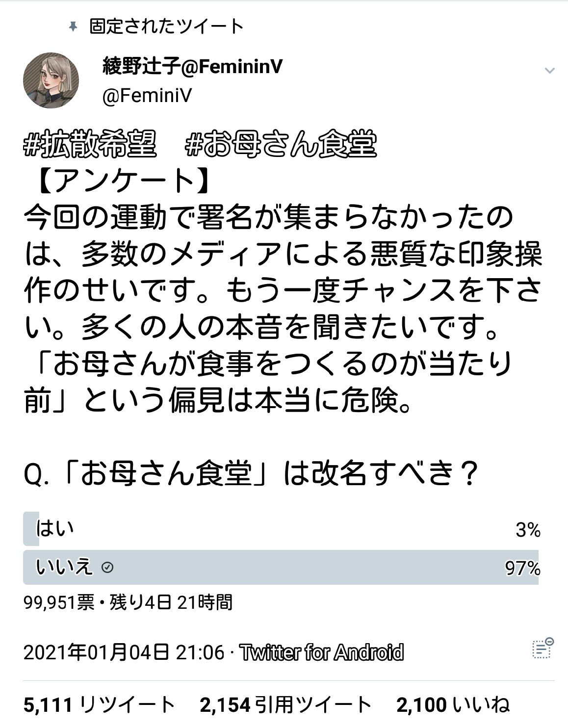Click the Twitter for Android source link
This screenshot has width=568, height=728.
(322, 652)
